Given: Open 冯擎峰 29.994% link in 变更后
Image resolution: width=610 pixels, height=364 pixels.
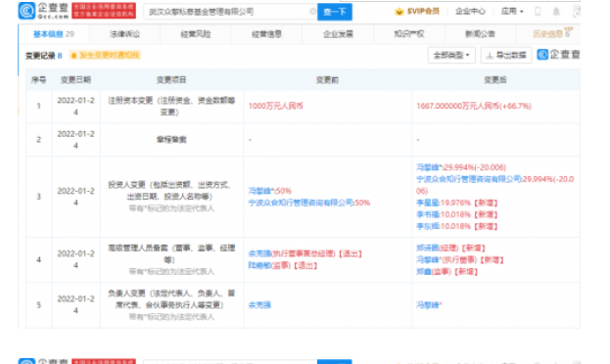Looking at the screenshot, I should [429, 167].
